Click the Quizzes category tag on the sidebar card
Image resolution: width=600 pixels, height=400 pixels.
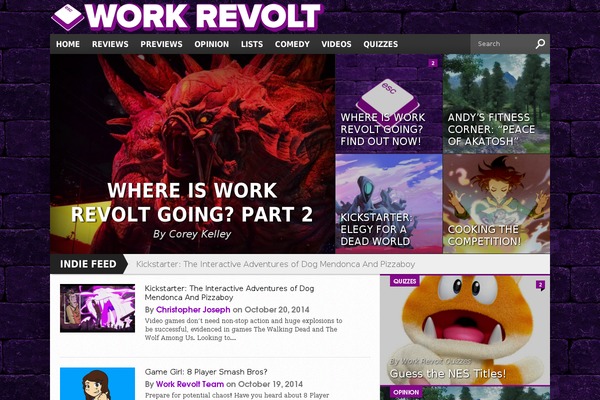(404, 281)
